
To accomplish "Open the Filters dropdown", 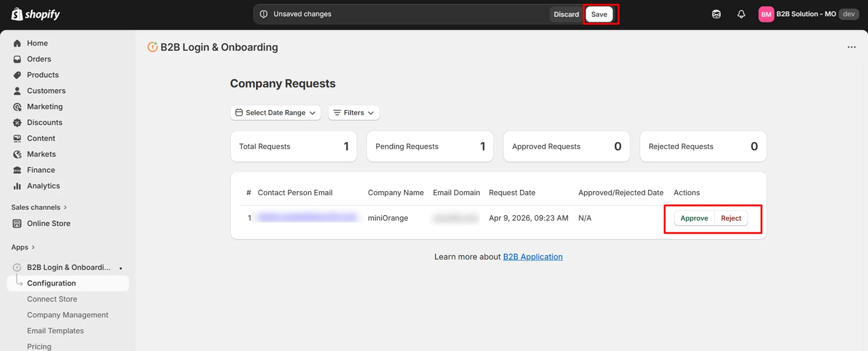I will point(354,113).
